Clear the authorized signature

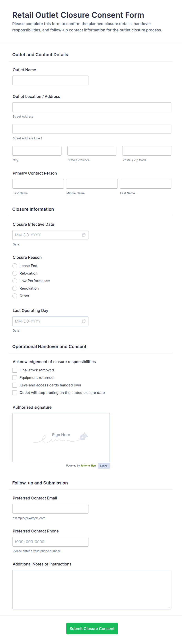(x=104, y=466)
